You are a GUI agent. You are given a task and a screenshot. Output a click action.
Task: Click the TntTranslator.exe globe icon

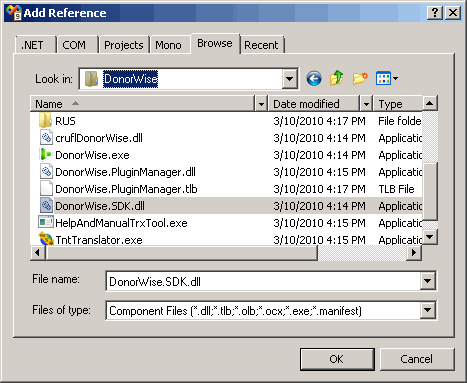coord(46,239)
